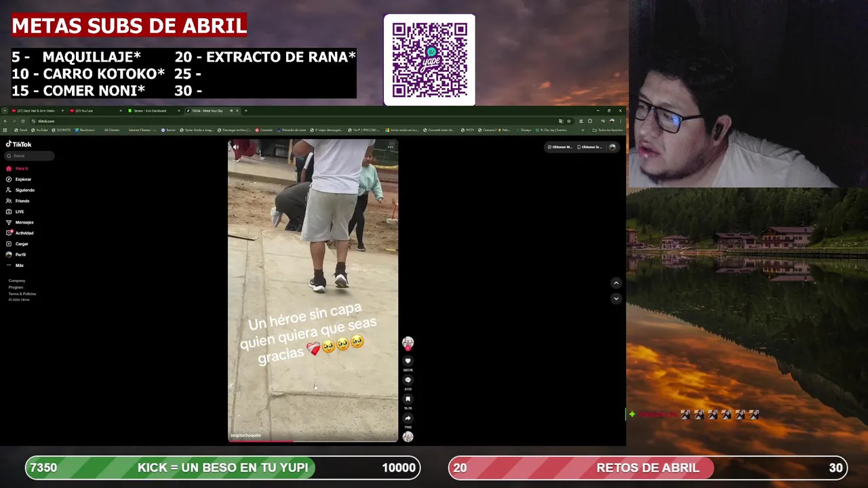Go to previous video with up arrow

click(x=616, y=283)
